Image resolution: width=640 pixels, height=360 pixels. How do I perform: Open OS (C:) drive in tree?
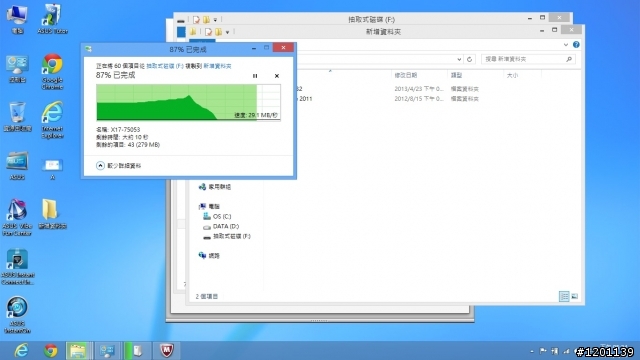[217, 216]
